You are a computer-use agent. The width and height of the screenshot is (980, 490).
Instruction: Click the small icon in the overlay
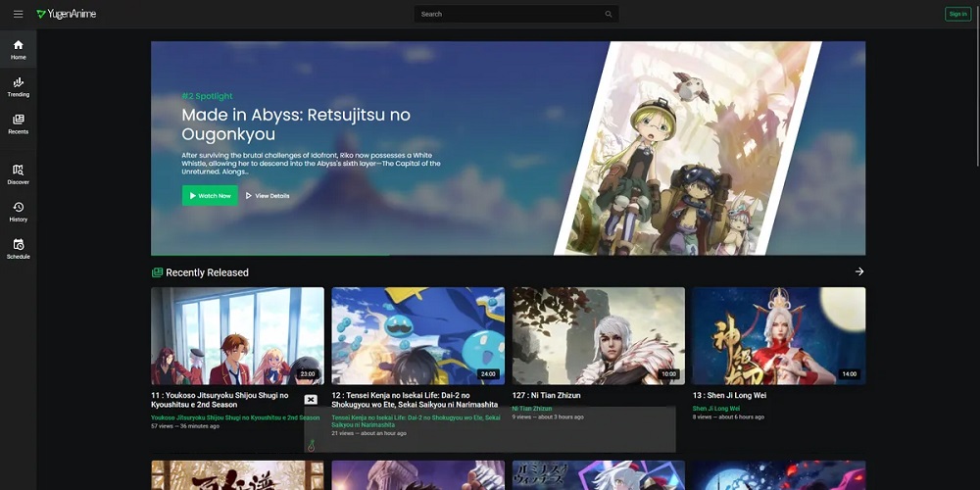312,446
